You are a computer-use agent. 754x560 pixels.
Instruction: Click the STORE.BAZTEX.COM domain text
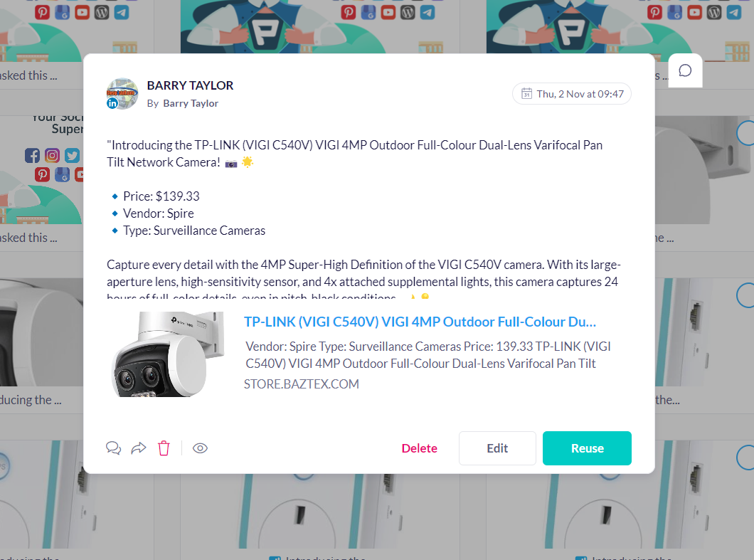point(302,384)
